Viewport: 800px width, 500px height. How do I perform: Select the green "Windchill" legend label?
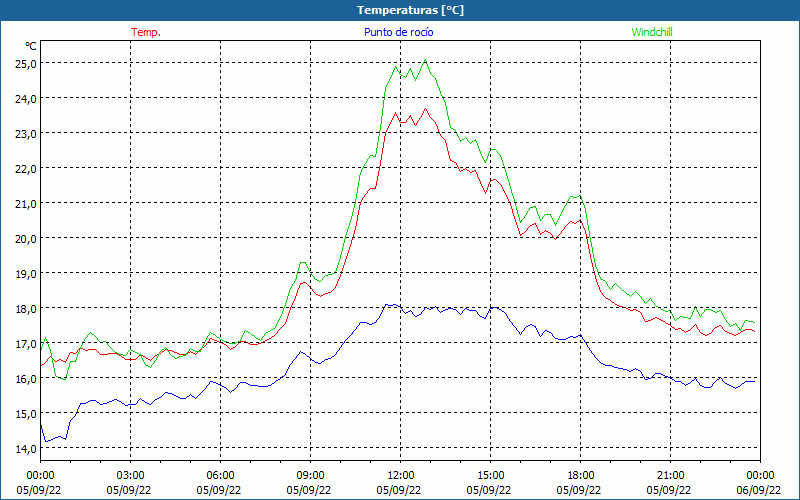[652, 32]
